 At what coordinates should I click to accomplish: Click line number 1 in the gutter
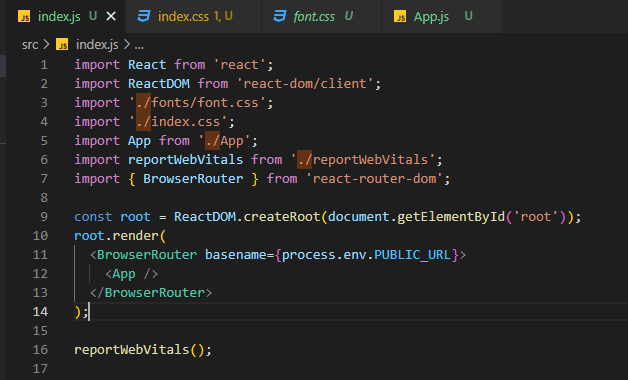point(44,65)
